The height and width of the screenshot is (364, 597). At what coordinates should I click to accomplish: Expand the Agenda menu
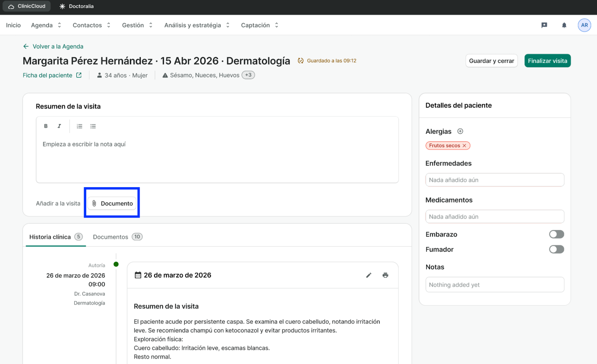coord(46,25)
